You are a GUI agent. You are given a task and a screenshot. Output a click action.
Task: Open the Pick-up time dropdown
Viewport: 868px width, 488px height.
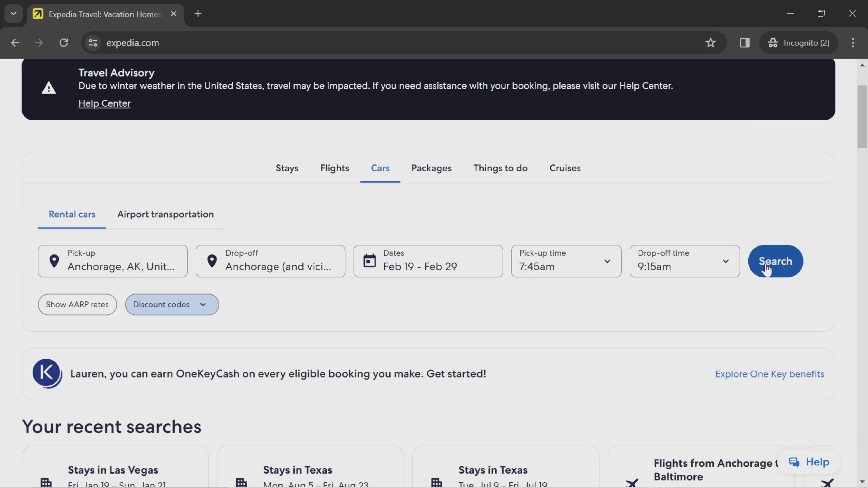pos(566,261)
